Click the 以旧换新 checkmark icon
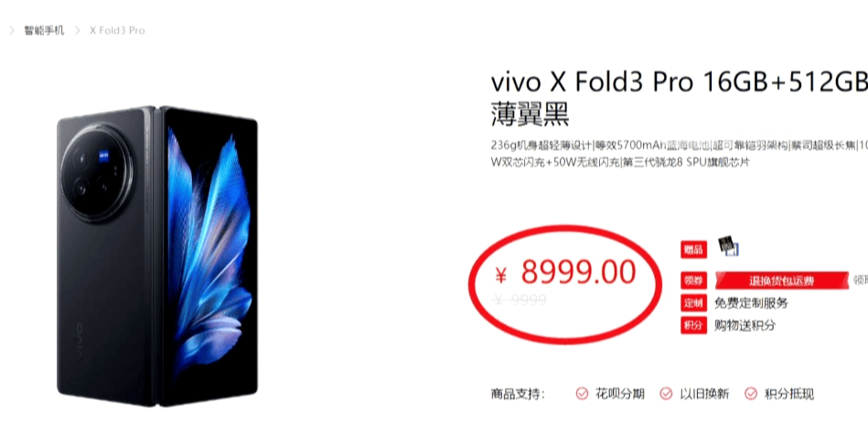The image size is (868, 437). click(x=666, y=393)
